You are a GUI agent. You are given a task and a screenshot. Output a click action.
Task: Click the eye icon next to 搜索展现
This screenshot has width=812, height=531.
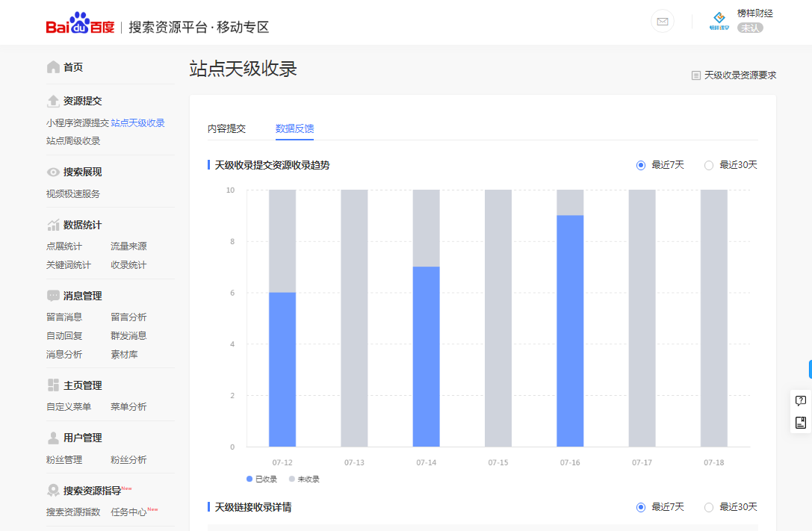click(x=53, y=172)
